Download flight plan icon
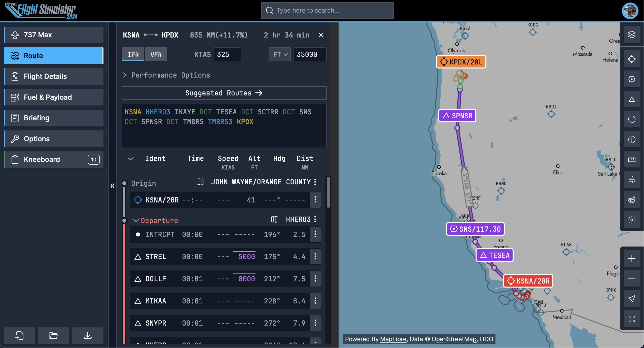This screenshot has width=644, height=348. (88, 336)
